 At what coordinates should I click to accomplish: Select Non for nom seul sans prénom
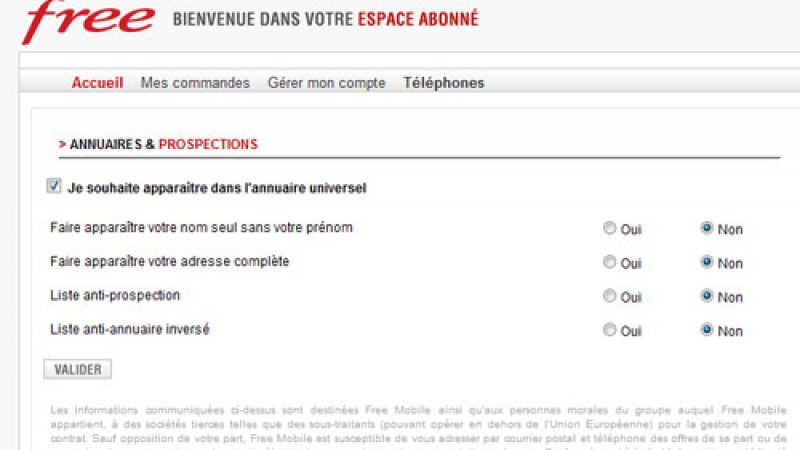point(707,228)
